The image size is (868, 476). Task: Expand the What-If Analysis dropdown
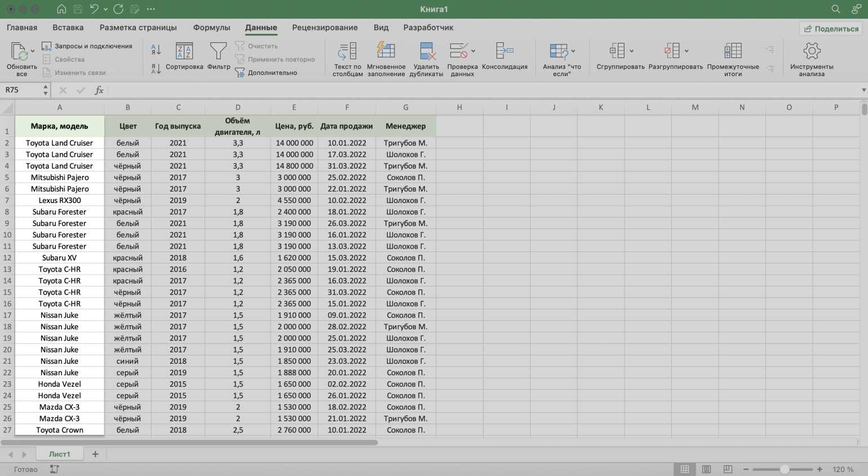(x=573, y=51)
